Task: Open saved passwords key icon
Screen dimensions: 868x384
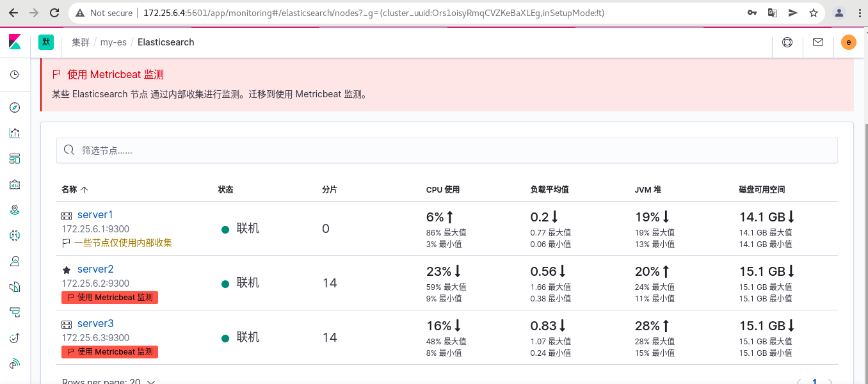Action: pyautogui.click(x=753, y=13)
